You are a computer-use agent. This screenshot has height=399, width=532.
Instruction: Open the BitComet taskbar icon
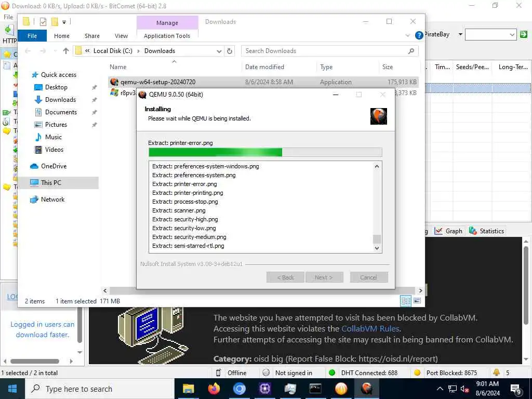[341, 389]
